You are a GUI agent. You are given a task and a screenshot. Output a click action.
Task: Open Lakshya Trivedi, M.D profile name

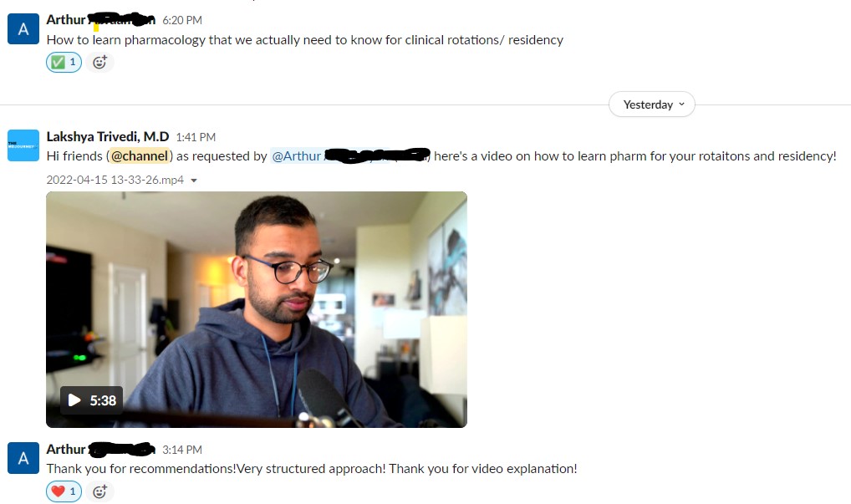[108, 137]
